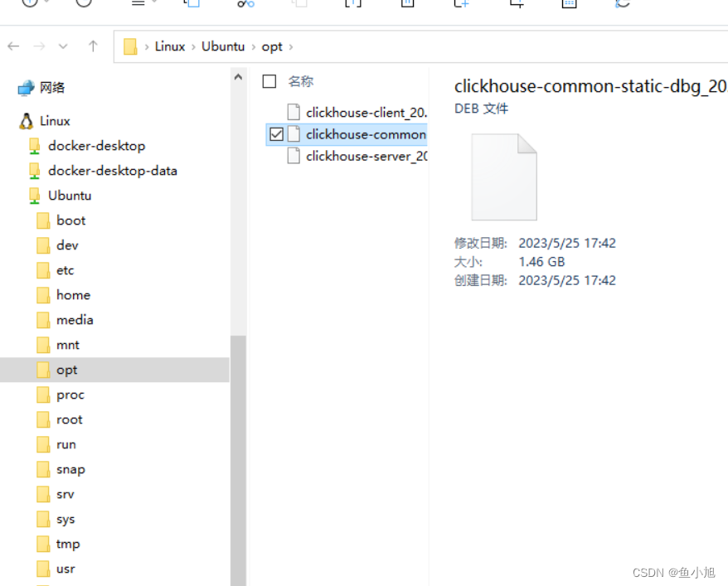The height and width of the screenshot is (586, 728).
Task: Click the clickhouse-server file icon
Action: coord(294,156)
